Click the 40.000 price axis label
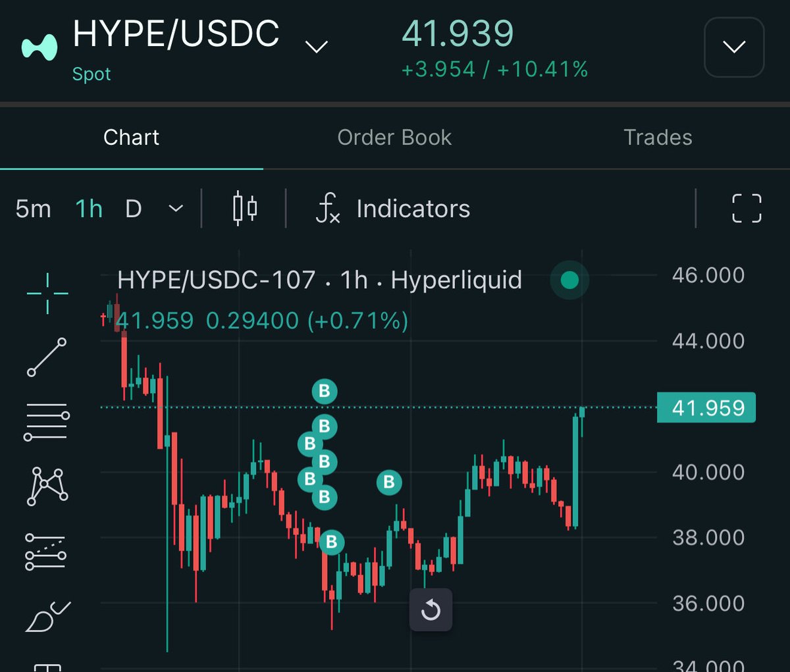Screen dimensions: 790x672 [708, 472]
